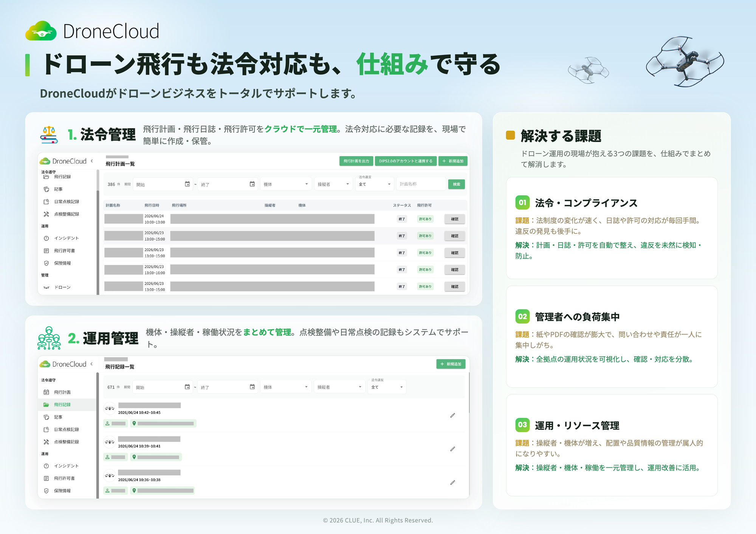Open 日常点検記録 in the 飛行記録一覧 sidebar
The image size is (756, 534).
pos(62,430)
